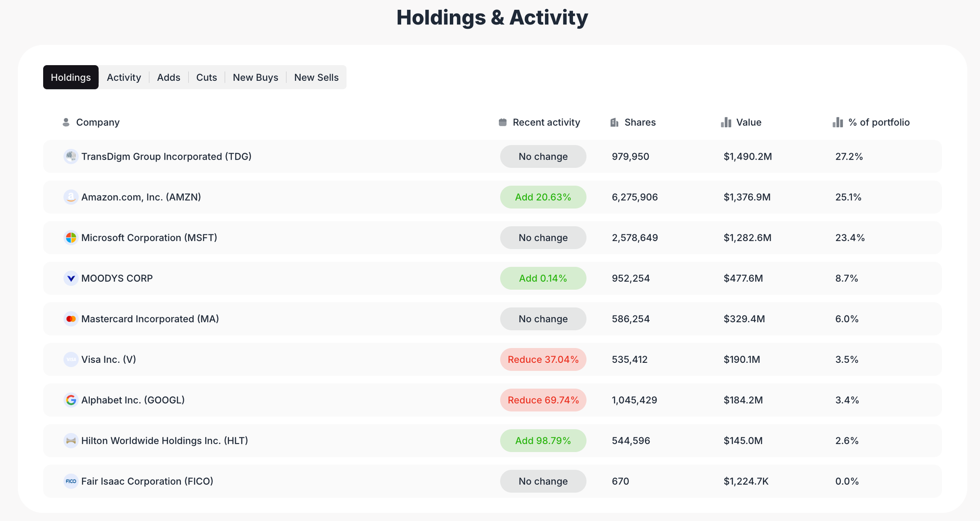
Task: Click the Value column header
Action: 748,122
